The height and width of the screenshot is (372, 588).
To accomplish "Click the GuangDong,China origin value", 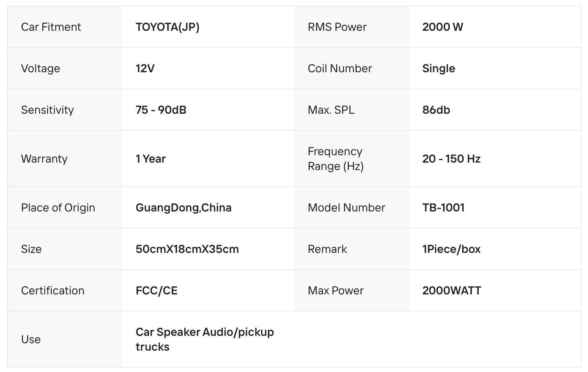I will pos(184,208).
